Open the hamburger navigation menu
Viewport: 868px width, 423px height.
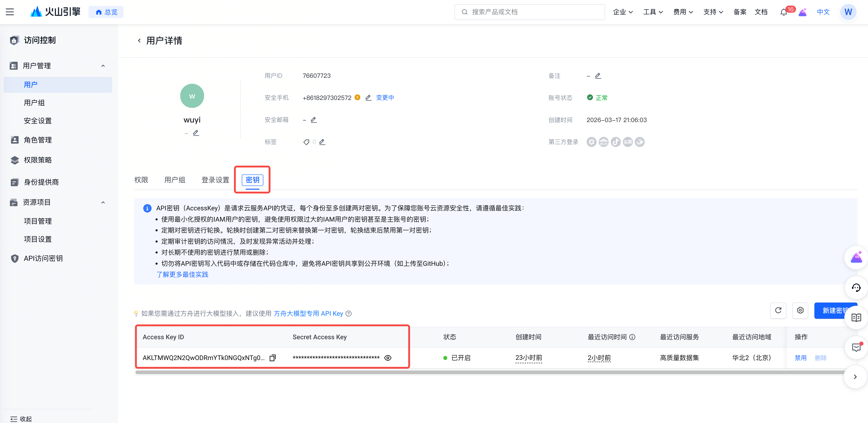(x=10, y=12)
